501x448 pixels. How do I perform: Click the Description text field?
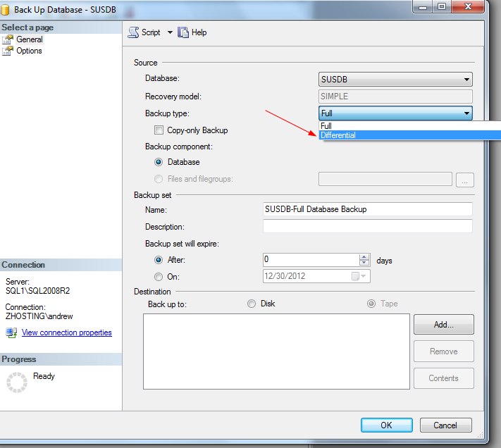point(367,226)
